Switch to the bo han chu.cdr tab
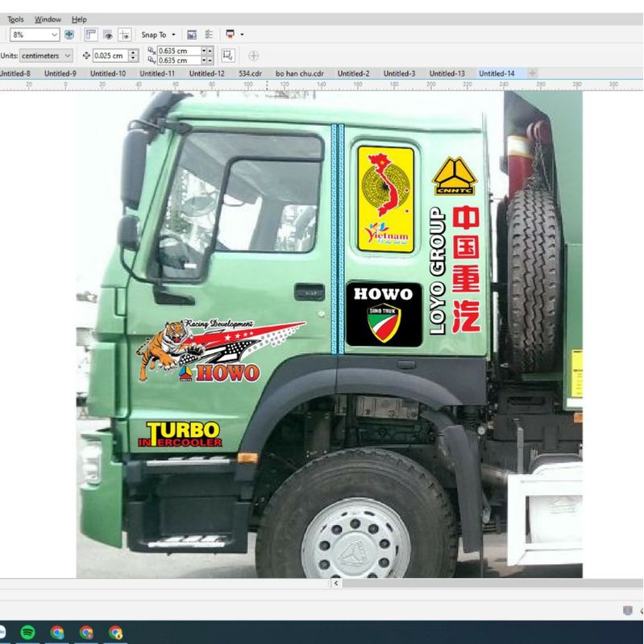Screen dimensions: 644x644 point(299,73)
